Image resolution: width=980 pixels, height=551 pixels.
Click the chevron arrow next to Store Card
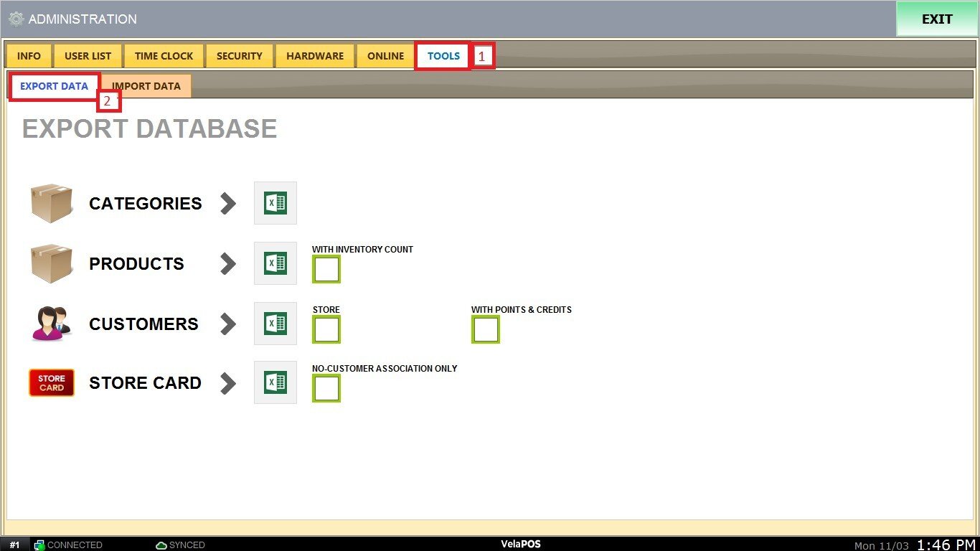click(228, 382)
